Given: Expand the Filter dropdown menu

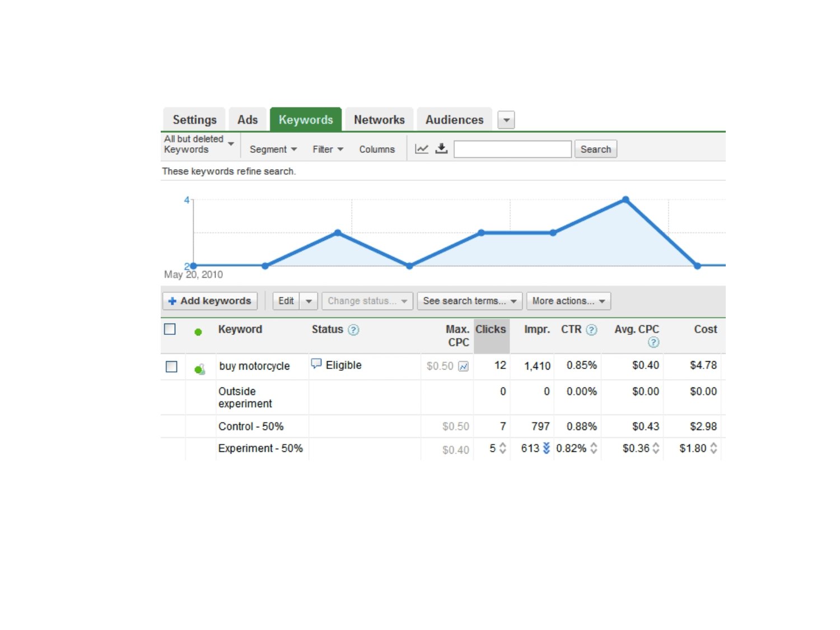Looking at the screenshot, I should [x=328, y=150].
